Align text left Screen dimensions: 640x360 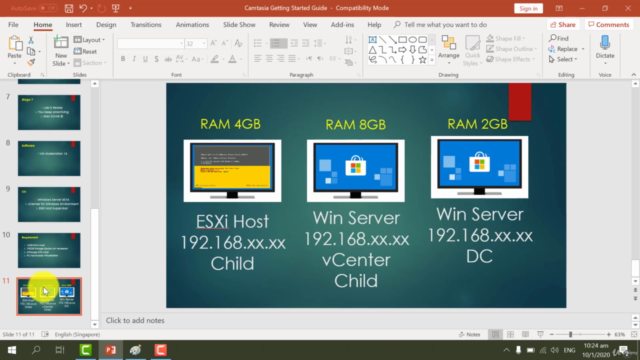(258, 59)
